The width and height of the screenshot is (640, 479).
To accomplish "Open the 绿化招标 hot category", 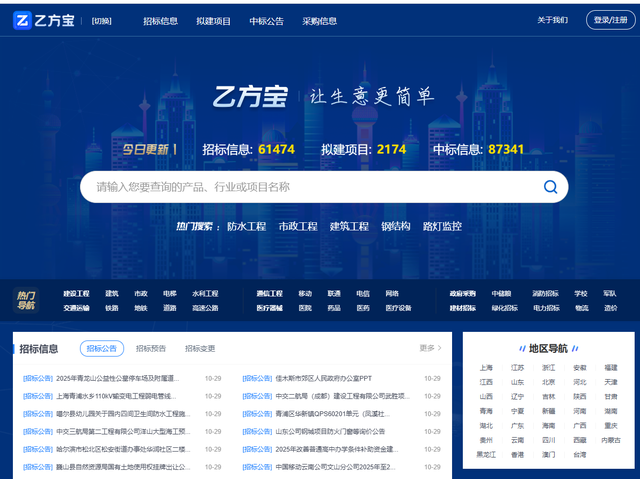I will pyautogui.click(x=505, y=308).
